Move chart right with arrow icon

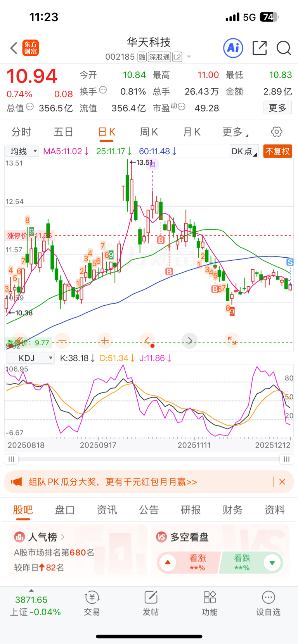click(x=190, y=341)
